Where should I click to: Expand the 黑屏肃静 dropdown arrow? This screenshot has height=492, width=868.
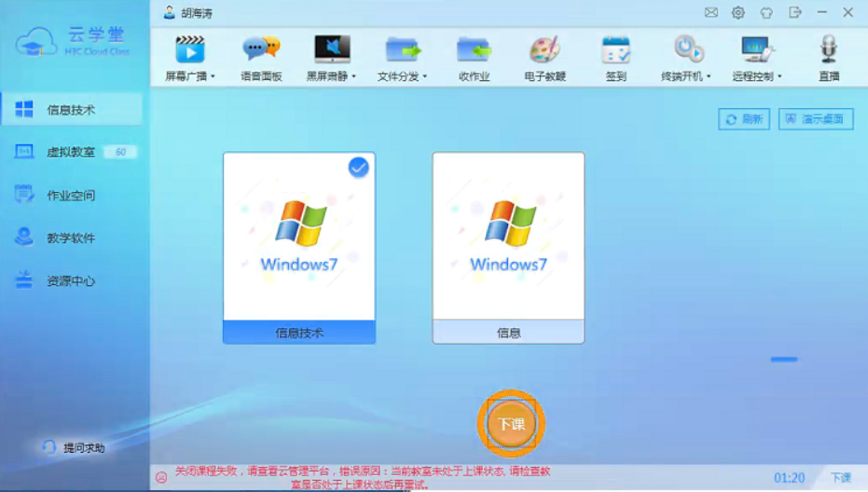[x=354, y=76]
